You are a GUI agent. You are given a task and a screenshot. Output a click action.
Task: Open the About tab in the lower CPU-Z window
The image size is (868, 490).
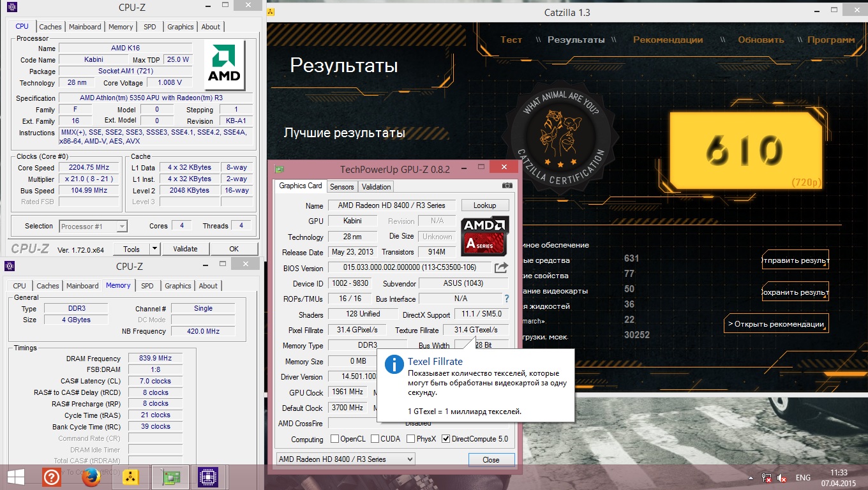[208, 286]
